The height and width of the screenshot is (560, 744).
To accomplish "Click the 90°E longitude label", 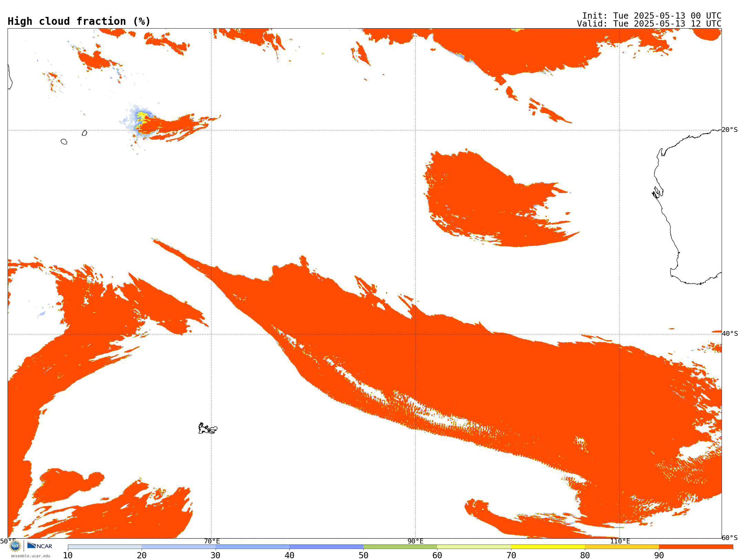I will (x=415, y=541).
